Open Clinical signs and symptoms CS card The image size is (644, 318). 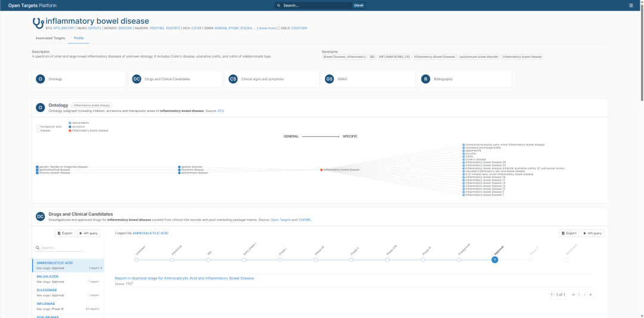(x=272, y=79)
